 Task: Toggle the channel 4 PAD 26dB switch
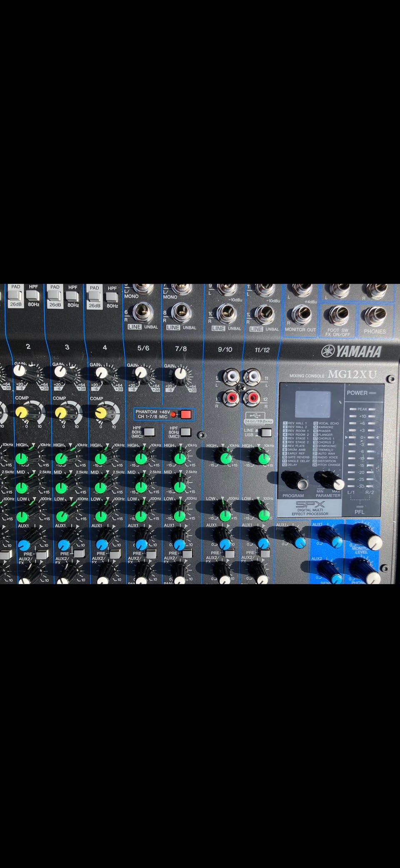click(x=95, y=297)
